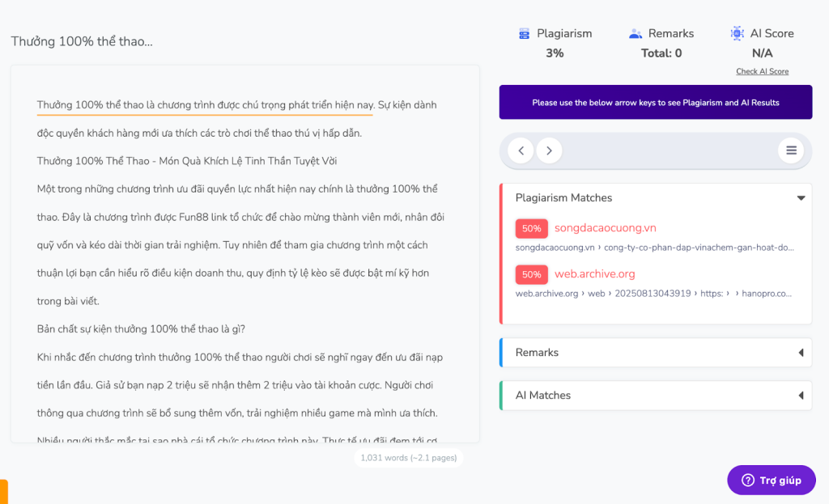Open songdacaocuong.vn match link
Viewport: 829px width, 504px height.
[605, 228]
